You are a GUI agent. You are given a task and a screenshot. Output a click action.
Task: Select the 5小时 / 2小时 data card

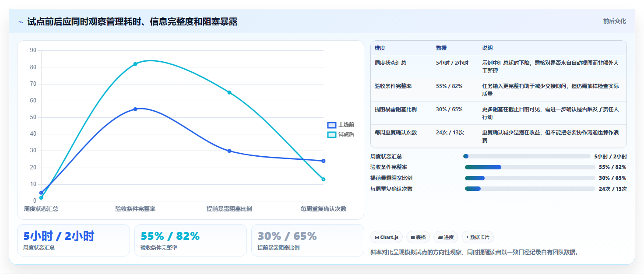pyautogui.click(x=74, y=240)
